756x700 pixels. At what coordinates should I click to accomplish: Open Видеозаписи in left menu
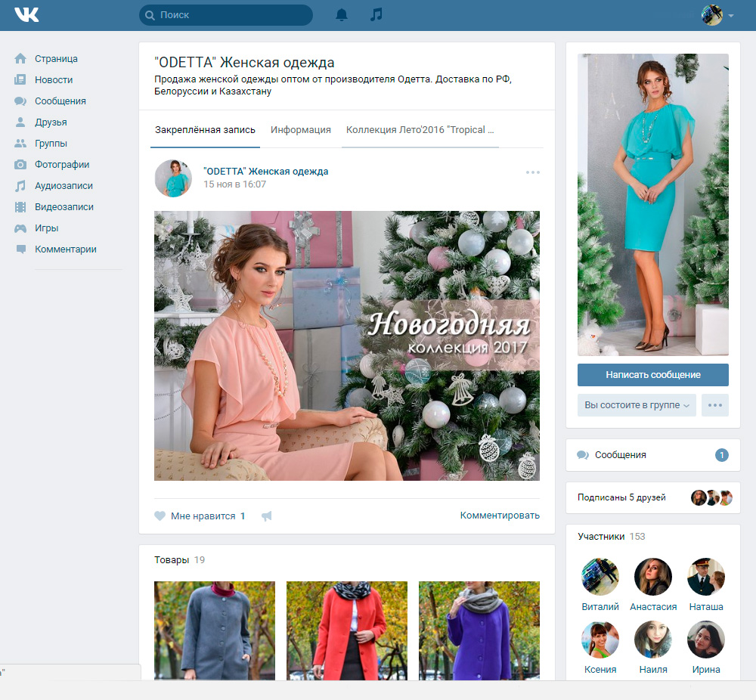pyautogui.click(x=64, y=207)
